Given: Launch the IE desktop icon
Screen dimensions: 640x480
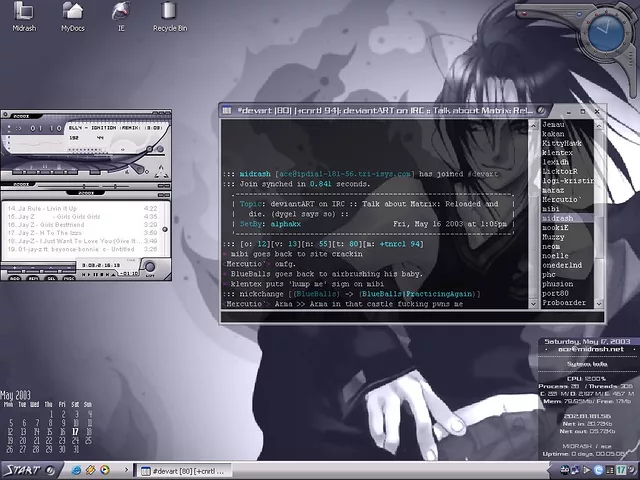Looking at the screenshot, I should click(121, 16).
